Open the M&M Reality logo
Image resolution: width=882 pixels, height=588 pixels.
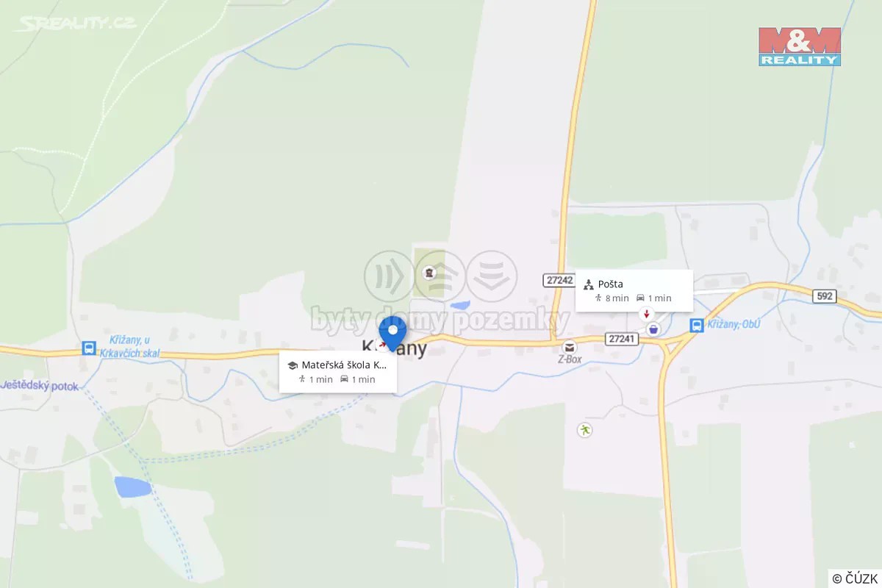(800, 46)
